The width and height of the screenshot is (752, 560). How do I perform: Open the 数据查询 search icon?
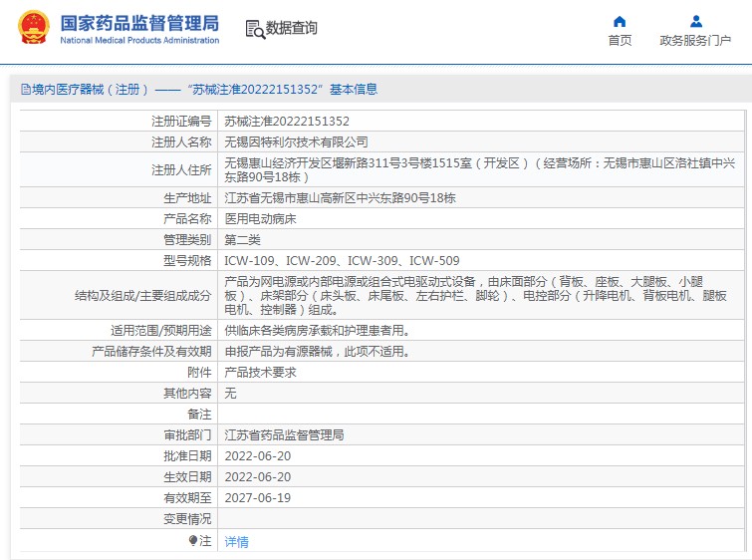pyautogui.click(x=255, y=29)
